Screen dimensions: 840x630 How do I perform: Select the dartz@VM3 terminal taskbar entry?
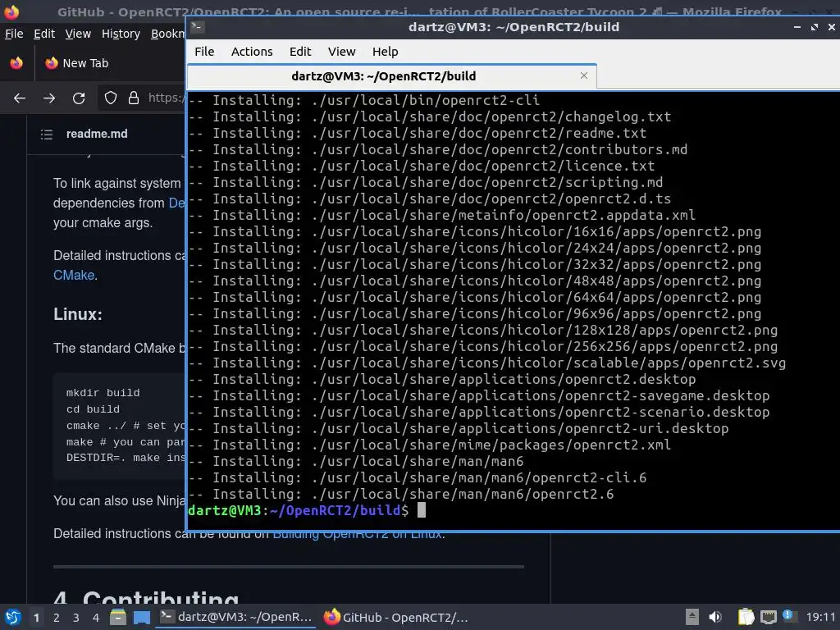[236, 617]
